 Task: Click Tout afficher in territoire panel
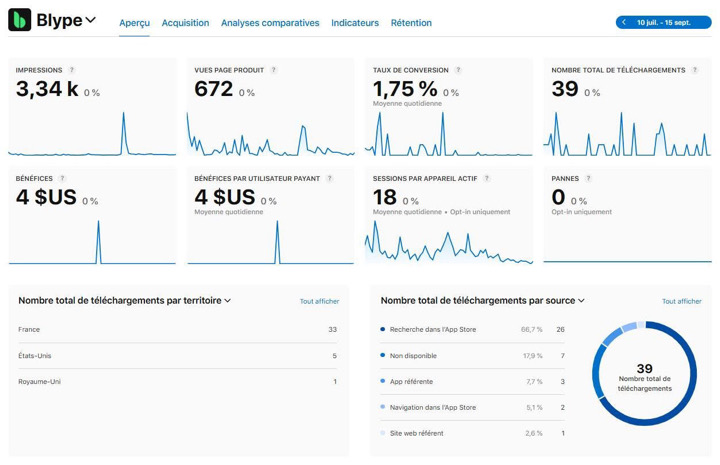[319, 301]
